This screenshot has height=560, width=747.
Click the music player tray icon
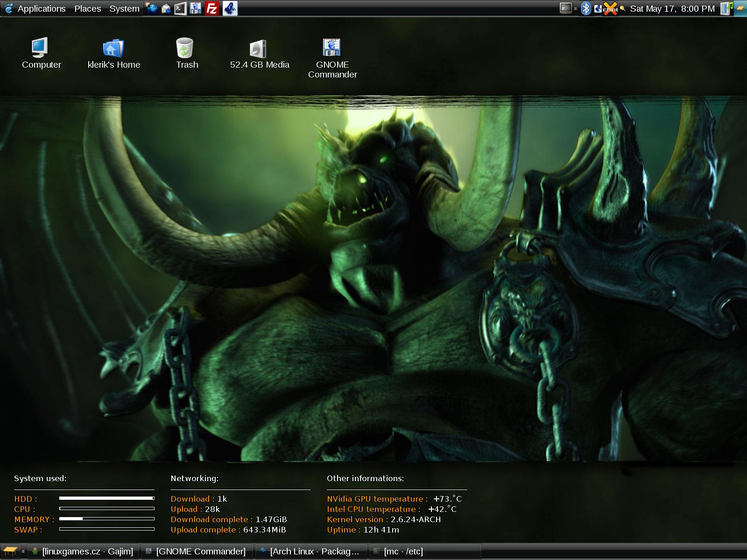click(x=726, y=8)
